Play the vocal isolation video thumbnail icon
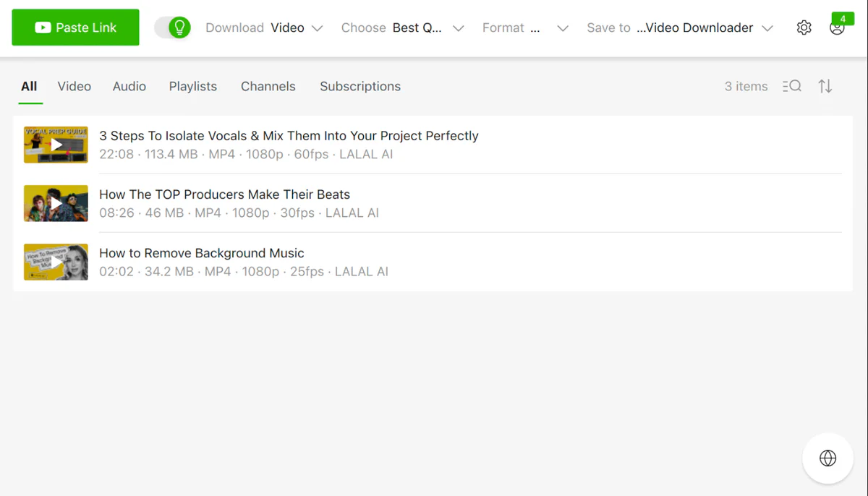 (56, 144)
